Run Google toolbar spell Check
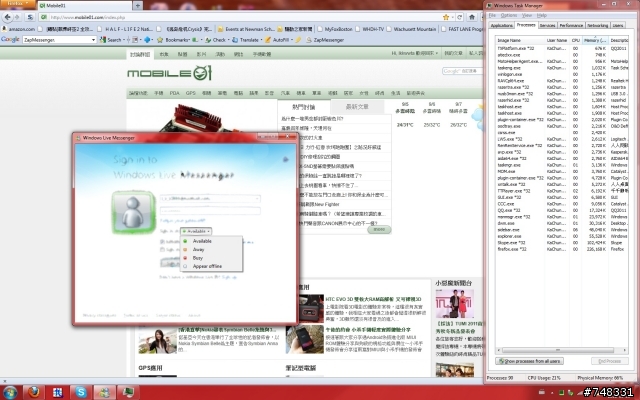 (x=216, y=40)
